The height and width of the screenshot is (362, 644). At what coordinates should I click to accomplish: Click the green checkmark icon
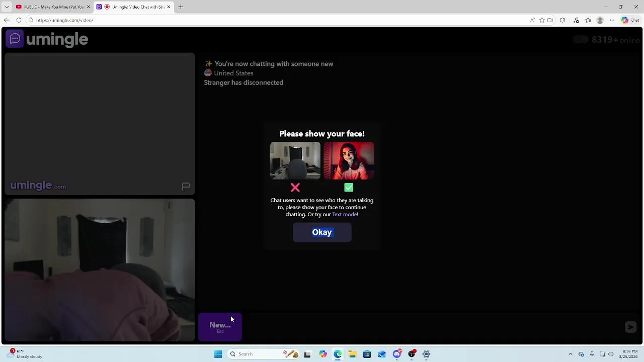coord(349,188)
